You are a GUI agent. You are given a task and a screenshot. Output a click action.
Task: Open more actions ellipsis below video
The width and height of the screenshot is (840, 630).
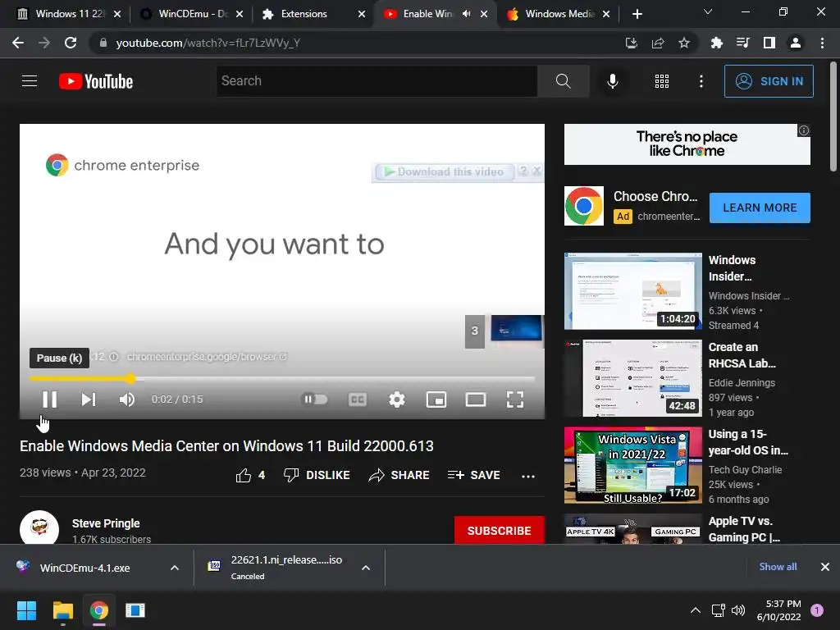click(528, 476)
